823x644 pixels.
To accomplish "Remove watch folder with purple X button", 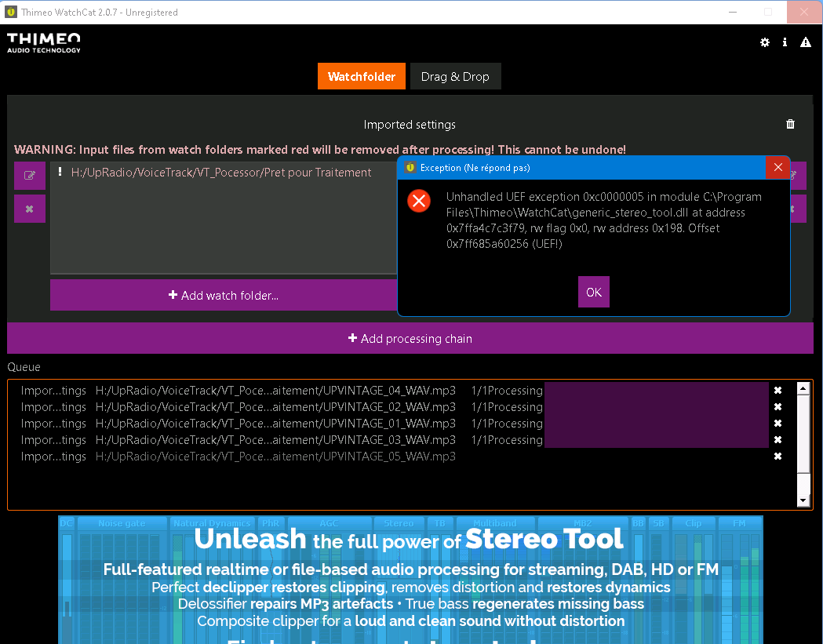I will point(29,209).
